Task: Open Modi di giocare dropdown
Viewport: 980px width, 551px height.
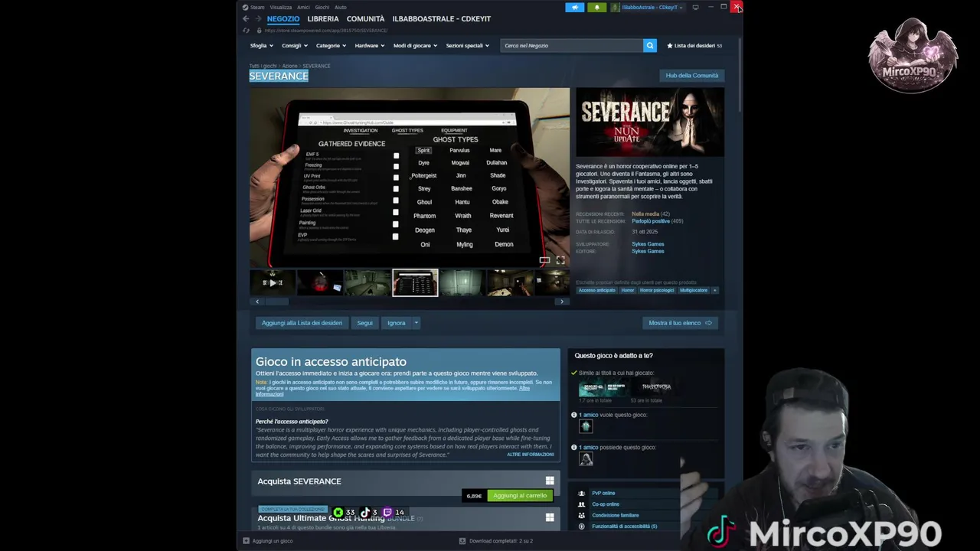Action: tap(415, 46)
